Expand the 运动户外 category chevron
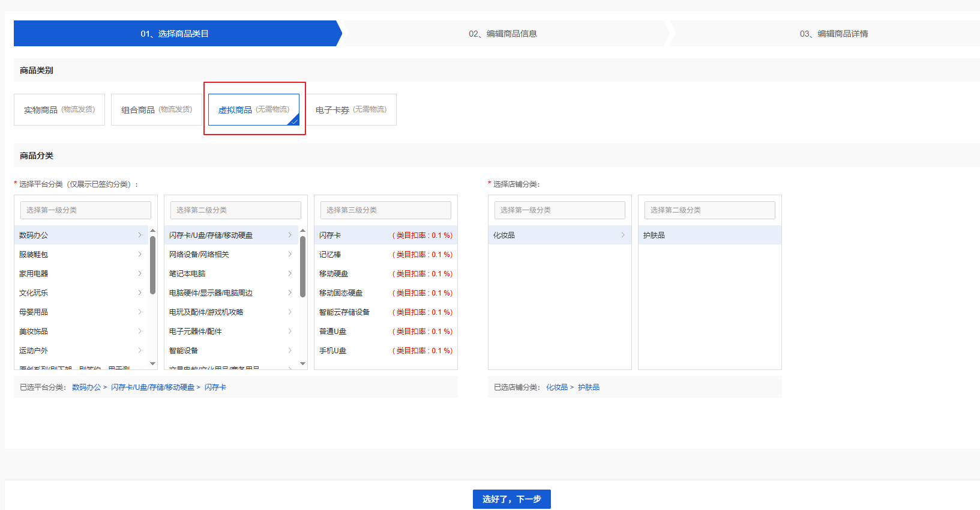 tap(140, 350)
